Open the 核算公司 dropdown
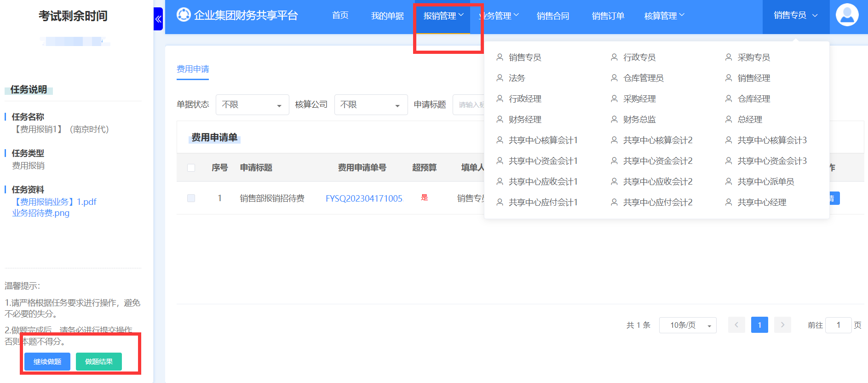 click(x=371, y=105)
